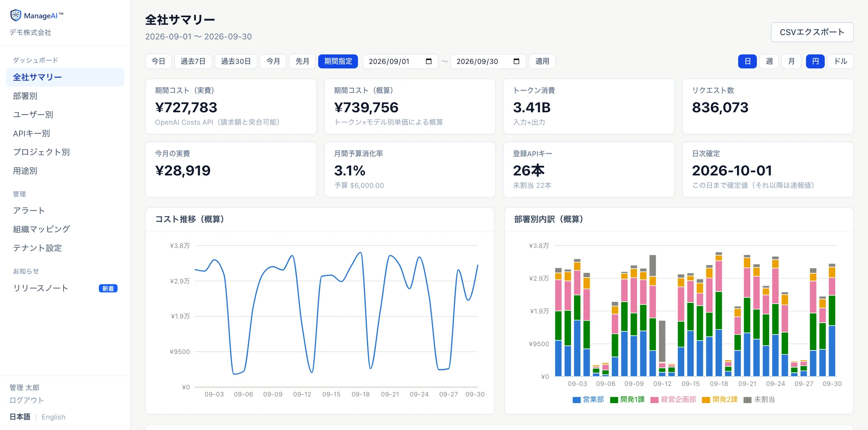Switch language to English
The height and width of the screenshot is (430, 868).
coord(53,417)
